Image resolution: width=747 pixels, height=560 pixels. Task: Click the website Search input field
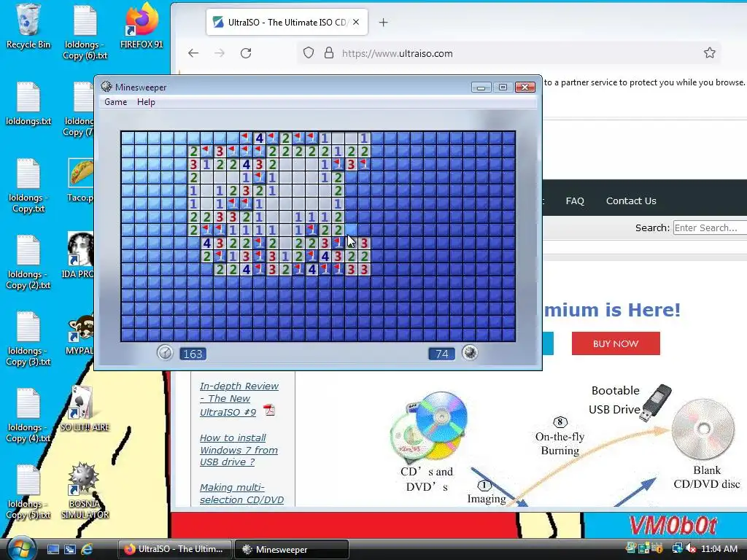tap(710, 227)
